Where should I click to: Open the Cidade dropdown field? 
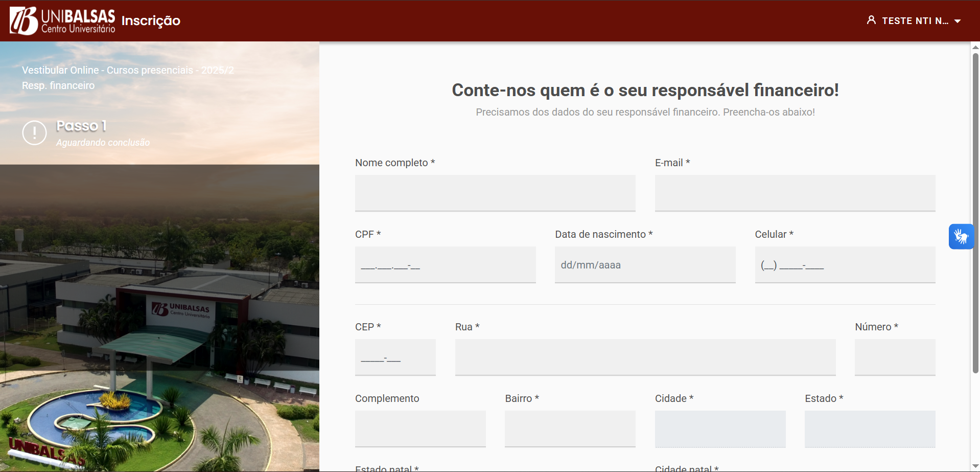720,429
